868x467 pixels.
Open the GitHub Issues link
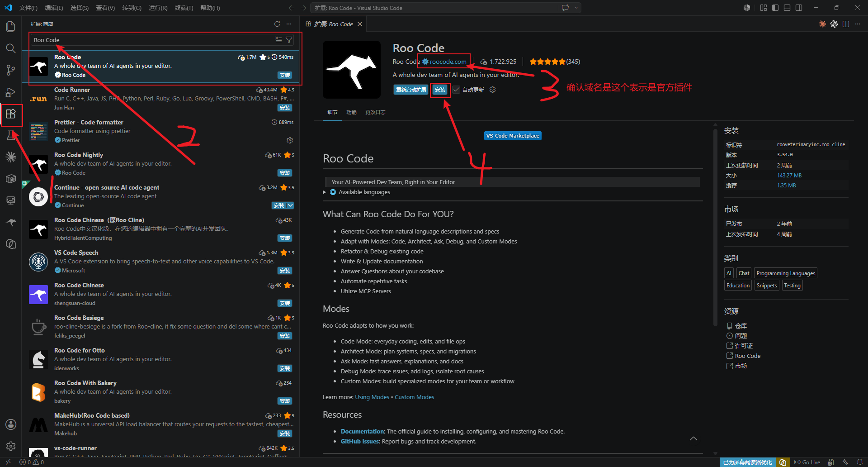pyautogui.click(x=360, y=442)
